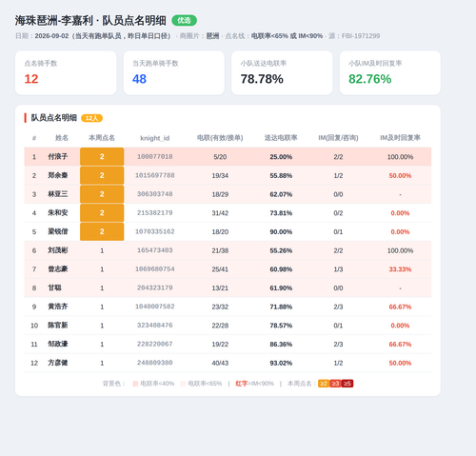Click the 电联率<40% legend item
This screenshot has width=476, height=456.
pyautogui.click(x=153, y=384)
